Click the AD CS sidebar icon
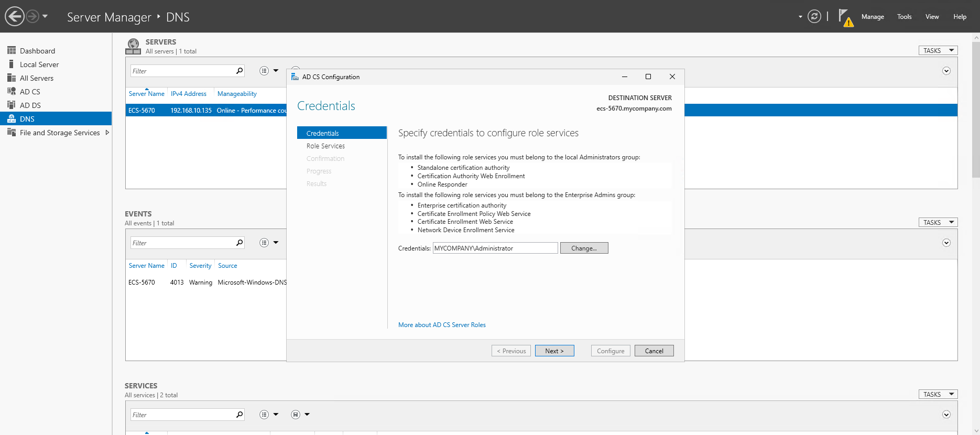Screen dimensions: 980x435 [x=11, y=91]
